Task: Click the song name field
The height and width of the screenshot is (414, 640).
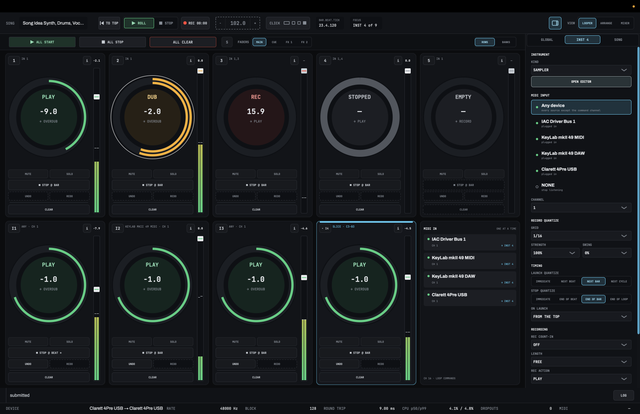Action: click(53, 23)
